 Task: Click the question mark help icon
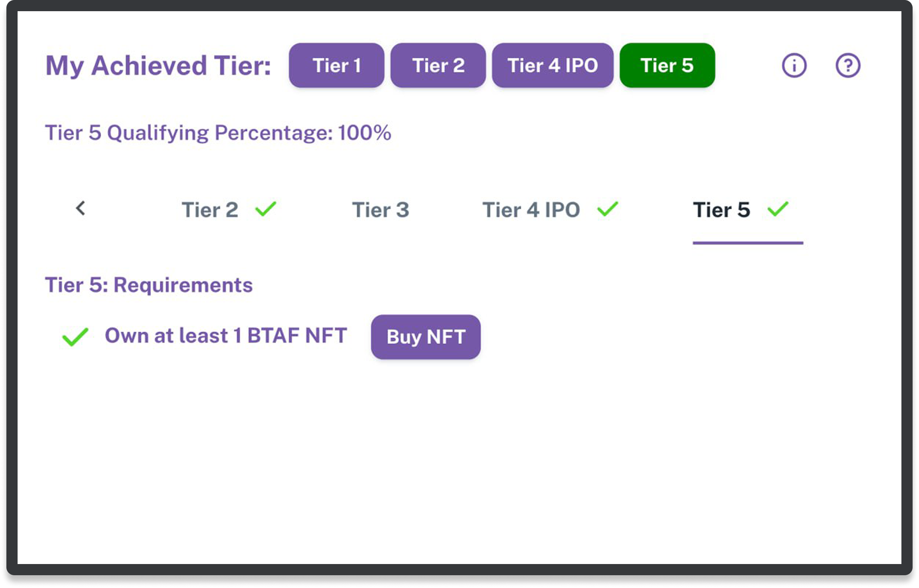click(x=848, y=65)
